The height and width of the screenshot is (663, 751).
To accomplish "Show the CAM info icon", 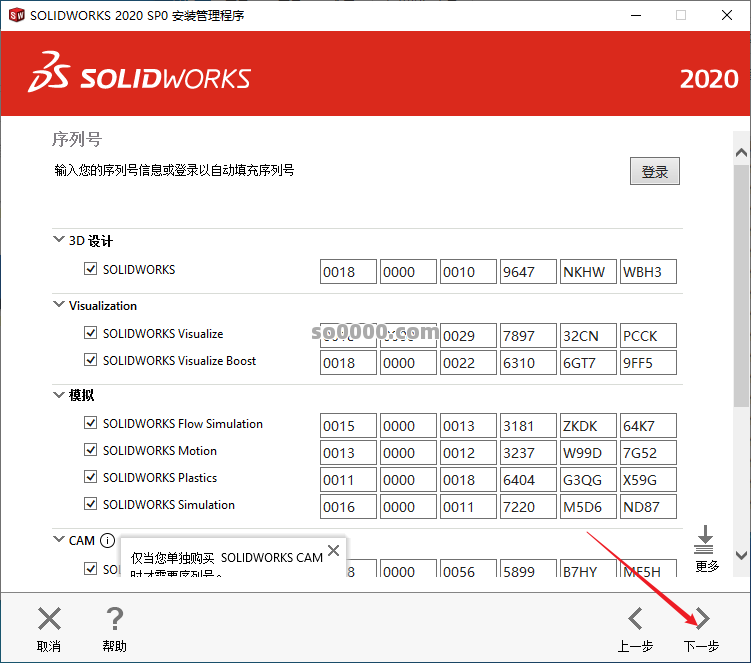I will tap(107, 540).
